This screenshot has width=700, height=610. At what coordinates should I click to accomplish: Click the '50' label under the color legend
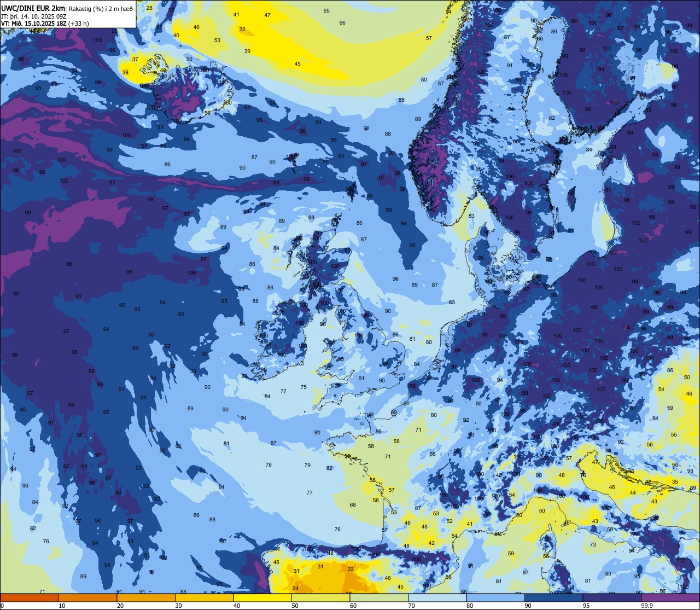pyautogui.click(x=295, y=606)
